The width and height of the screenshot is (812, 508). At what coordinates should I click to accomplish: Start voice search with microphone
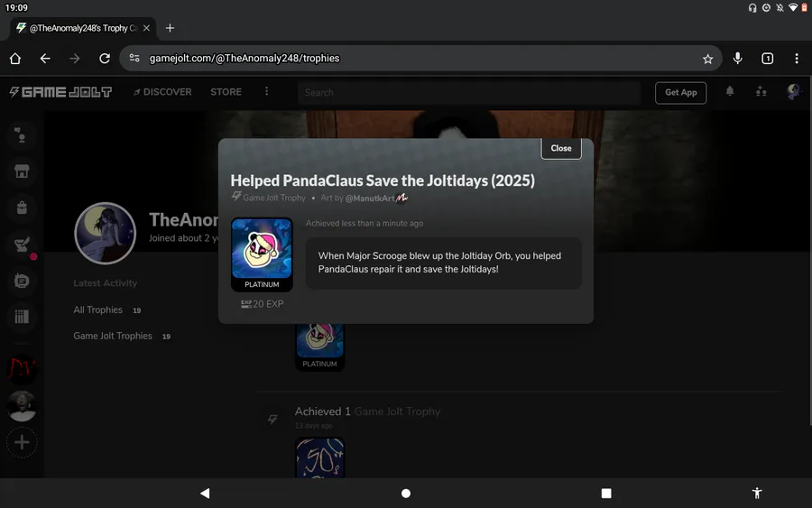[x=737, y=59]
